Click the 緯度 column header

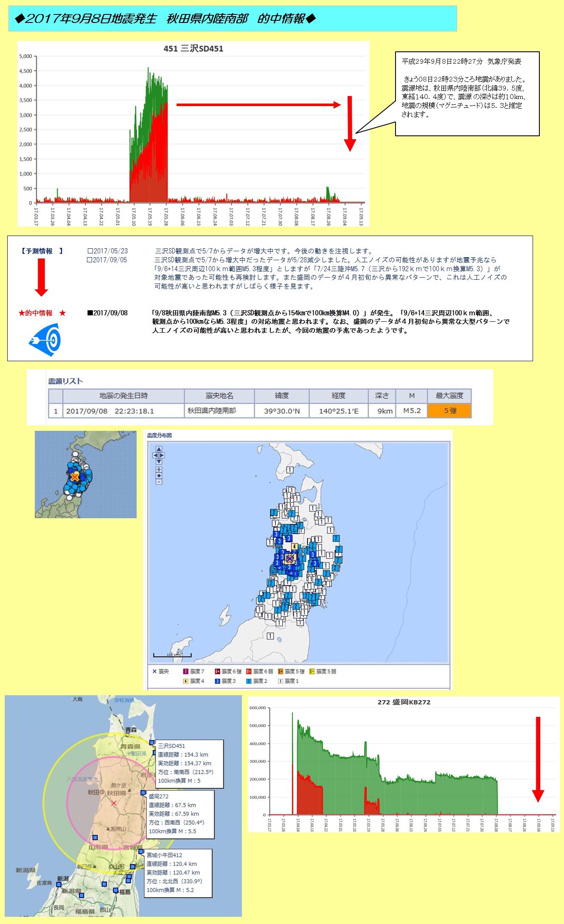coord(282,396)
